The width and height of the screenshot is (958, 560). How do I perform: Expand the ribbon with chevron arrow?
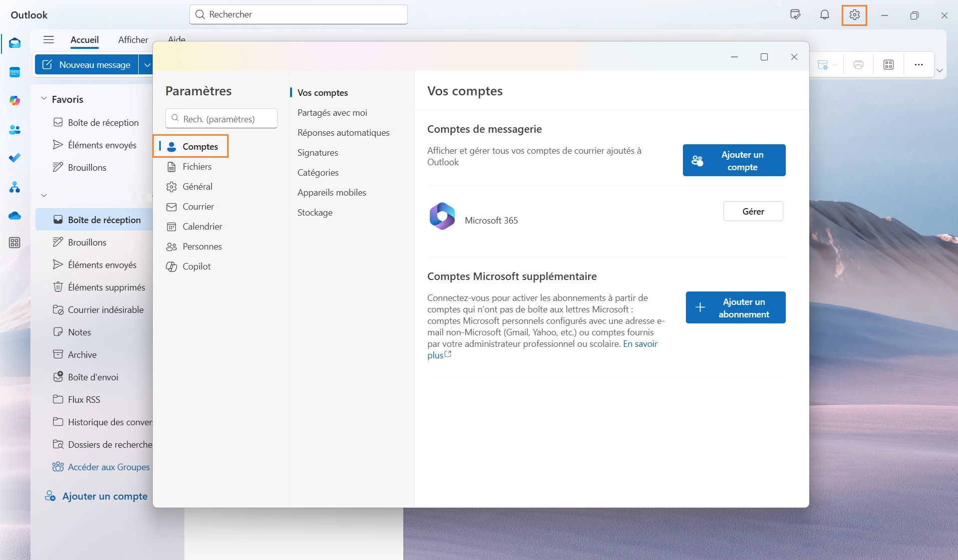940,70
